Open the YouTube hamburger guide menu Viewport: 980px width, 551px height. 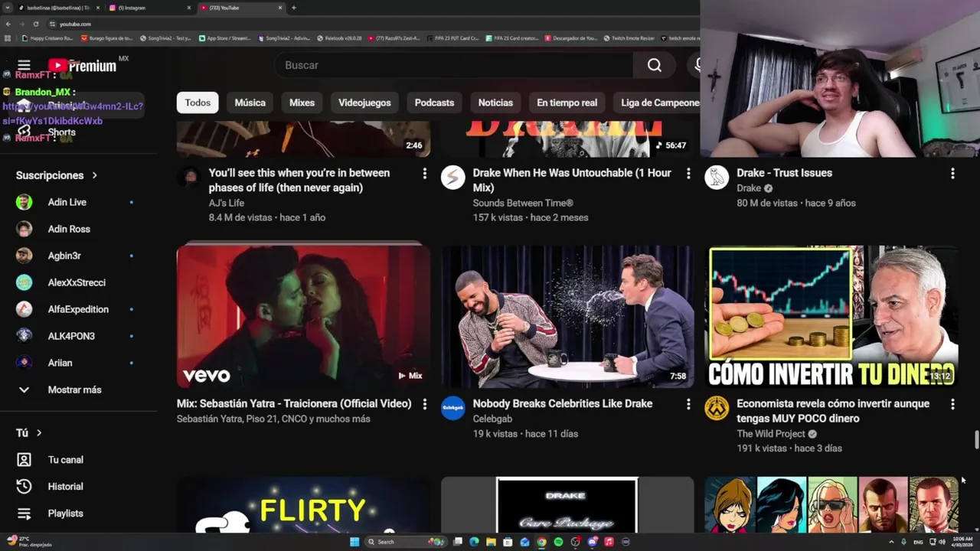point(24,66)
